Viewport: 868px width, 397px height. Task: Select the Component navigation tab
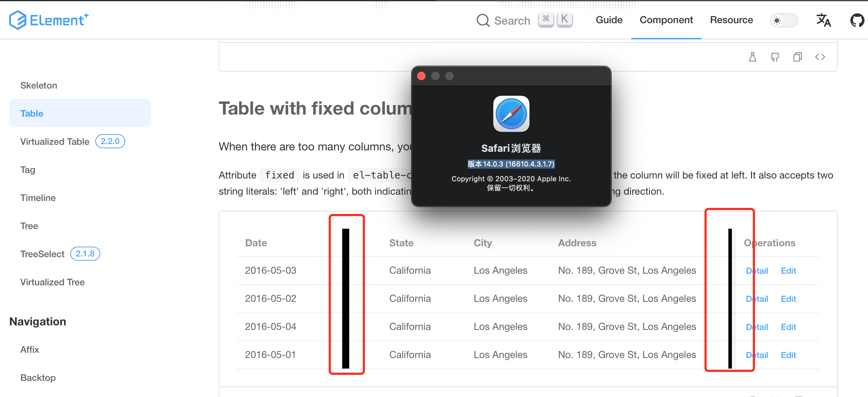pyautogui.click(x=666, y=20)
